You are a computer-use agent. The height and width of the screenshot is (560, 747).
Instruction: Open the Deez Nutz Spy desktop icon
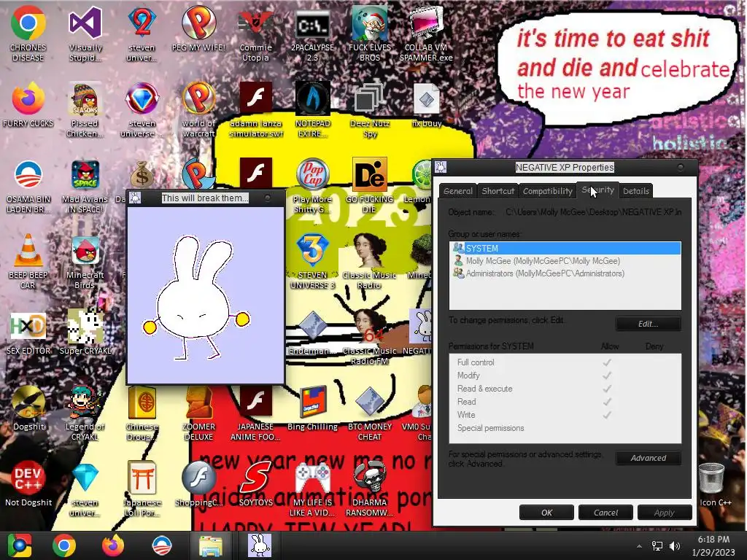[370, 109]
